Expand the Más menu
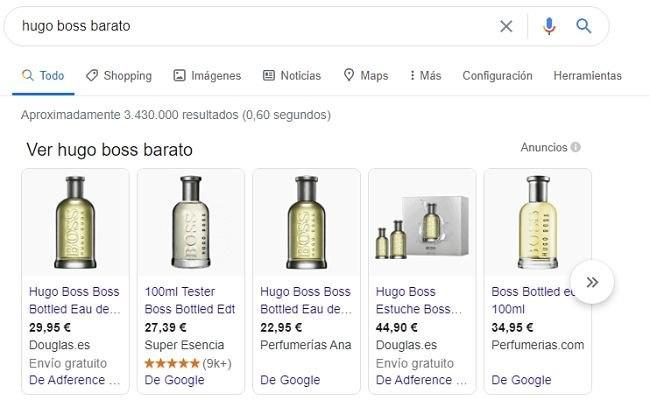Viewport: 650px width, 414px height. [425, 75]
